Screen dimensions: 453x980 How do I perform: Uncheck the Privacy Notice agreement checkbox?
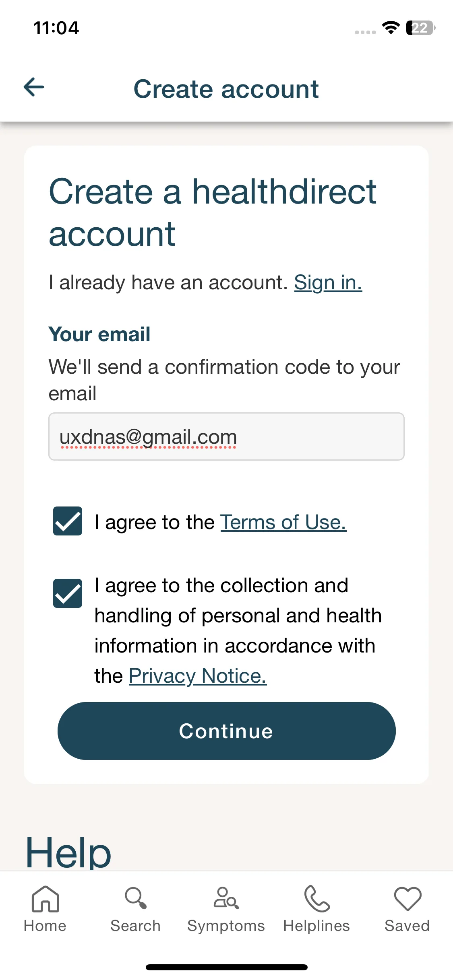pos(68,593)
